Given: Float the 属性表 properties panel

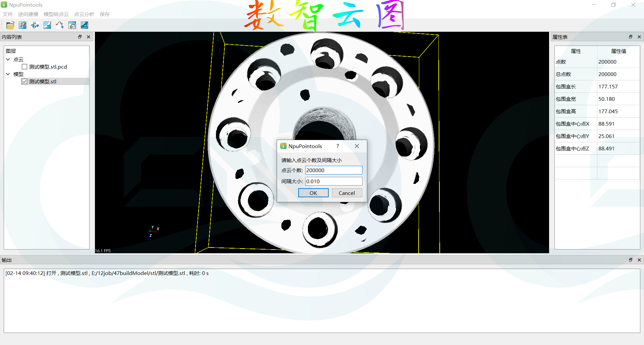Looking at the screenshot, I should click(x=631, y=37).
